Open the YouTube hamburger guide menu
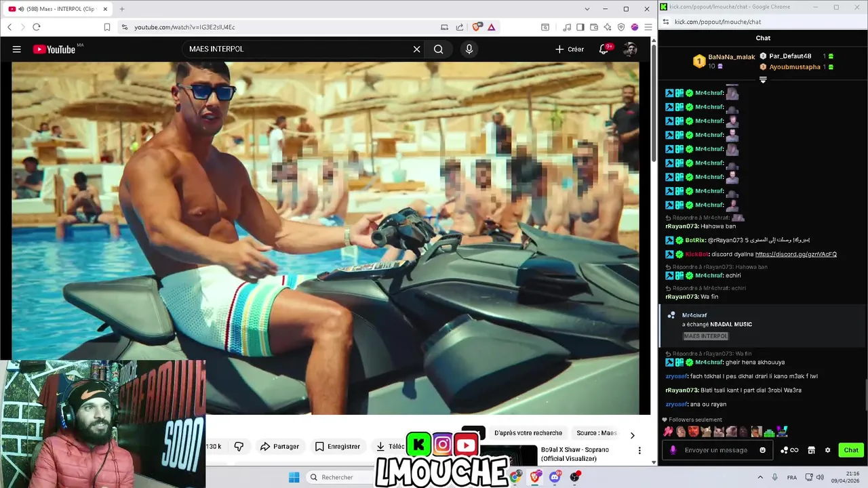Screen dimensions: 868x488 coord(17,49)
